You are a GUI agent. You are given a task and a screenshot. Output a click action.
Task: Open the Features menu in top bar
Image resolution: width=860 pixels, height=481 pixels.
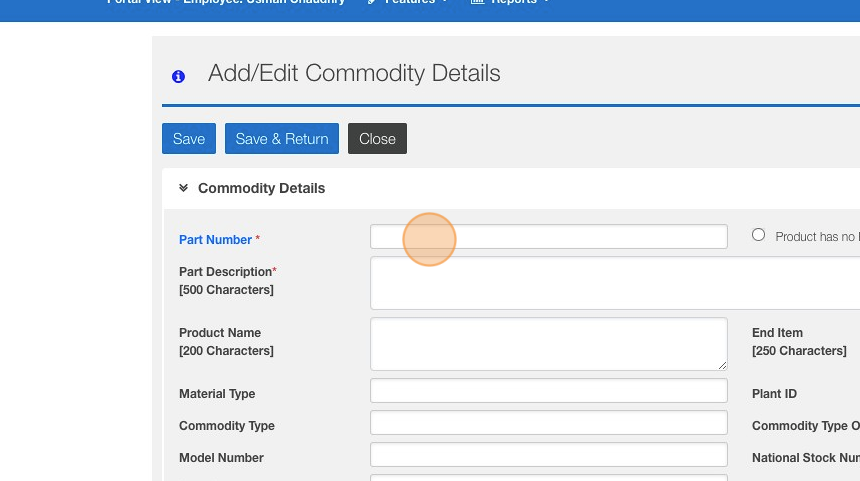408,3
